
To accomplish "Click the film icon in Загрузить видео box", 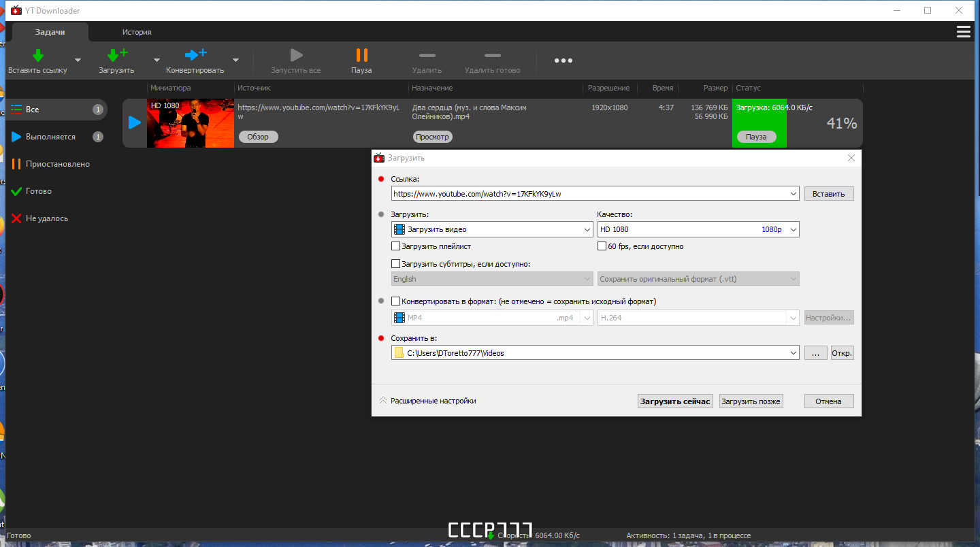I will pyautogui.click(x=399, y=229).
